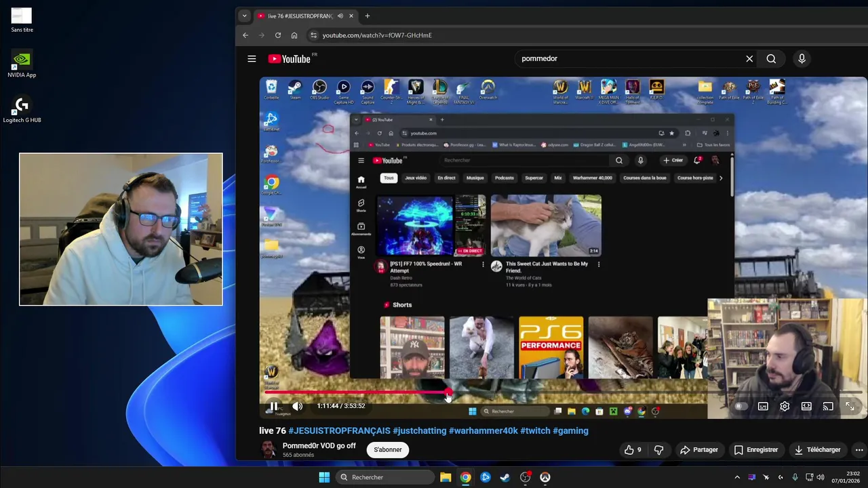The width and height of the screenshot is (868, 488).
Task: View site information icon in address bar
Action: pos(313,35)
